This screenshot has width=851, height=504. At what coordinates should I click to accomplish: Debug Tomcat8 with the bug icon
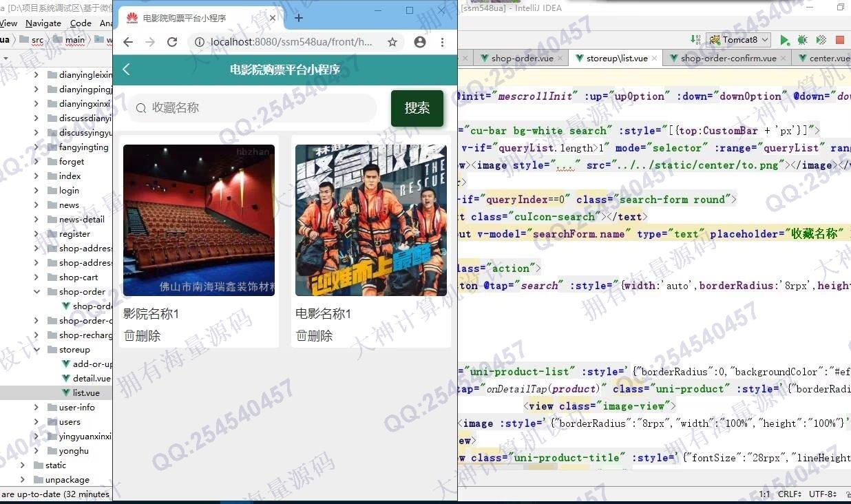tap(803, 40)
